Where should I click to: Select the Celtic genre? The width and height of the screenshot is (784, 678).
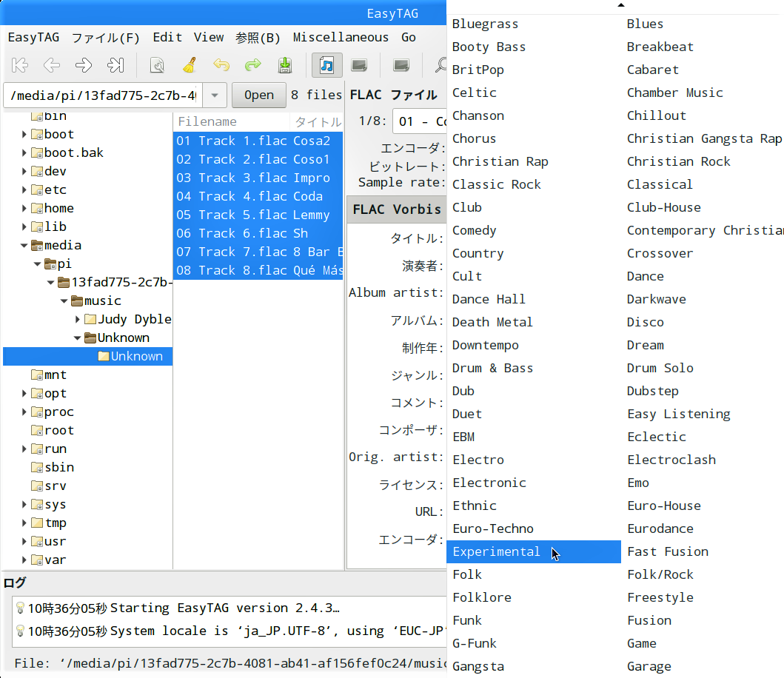(534, 93)
